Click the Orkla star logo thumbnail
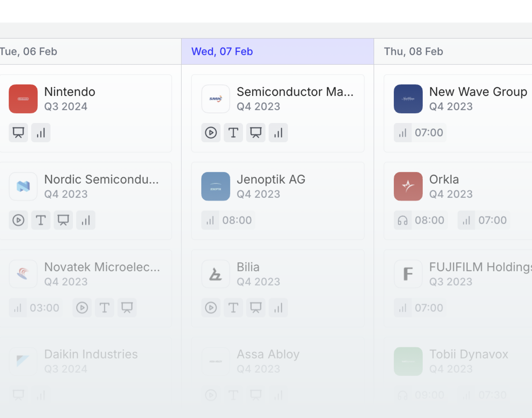This screenshot has width=532, height=418. 408,187
